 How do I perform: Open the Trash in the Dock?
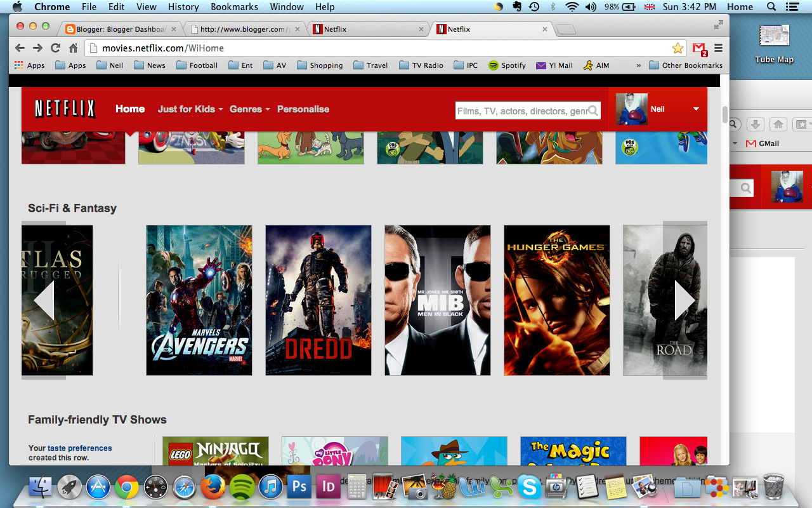(774, 486)
